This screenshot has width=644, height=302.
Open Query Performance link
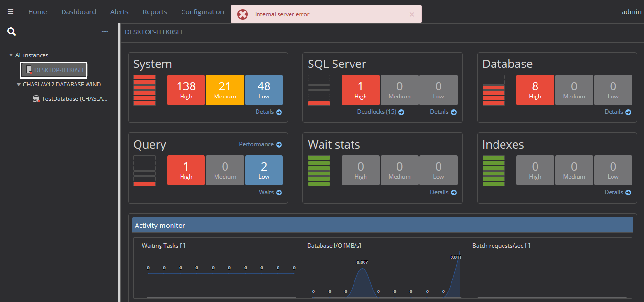[x=260, y=144]
